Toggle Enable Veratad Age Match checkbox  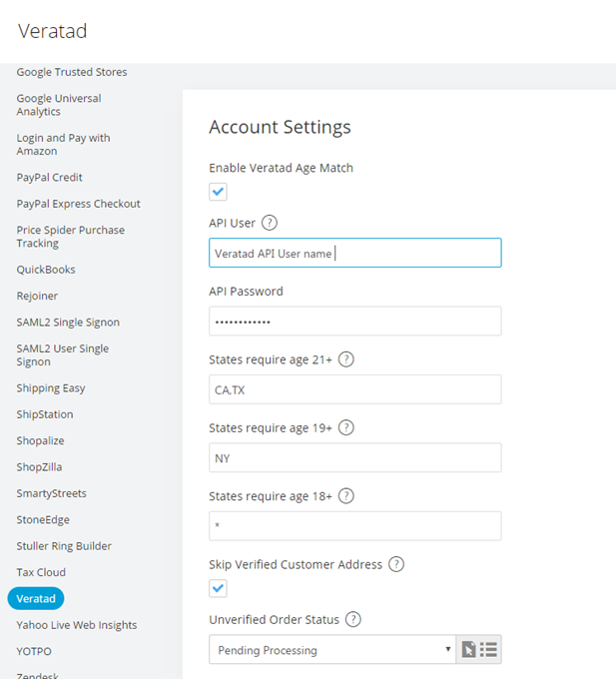coord(218,192)
